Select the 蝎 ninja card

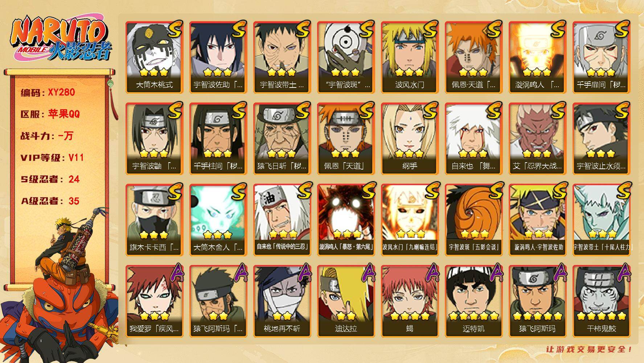(410, 301)
